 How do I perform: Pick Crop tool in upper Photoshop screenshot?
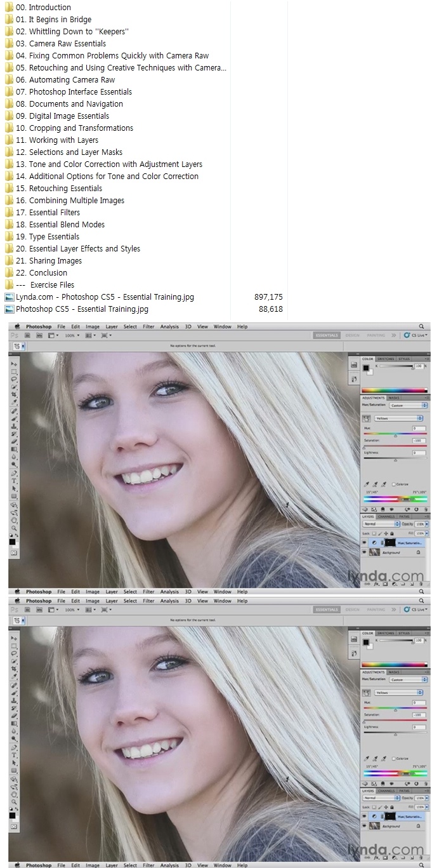(x=14, y=394)
